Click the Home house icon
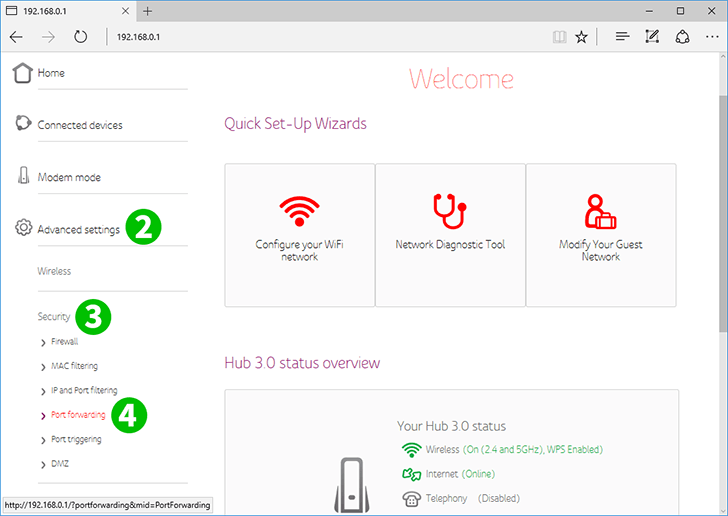Image resolution: width=728 pixels, height=516 pixels. pyautogui.click(x=22, y=73)
